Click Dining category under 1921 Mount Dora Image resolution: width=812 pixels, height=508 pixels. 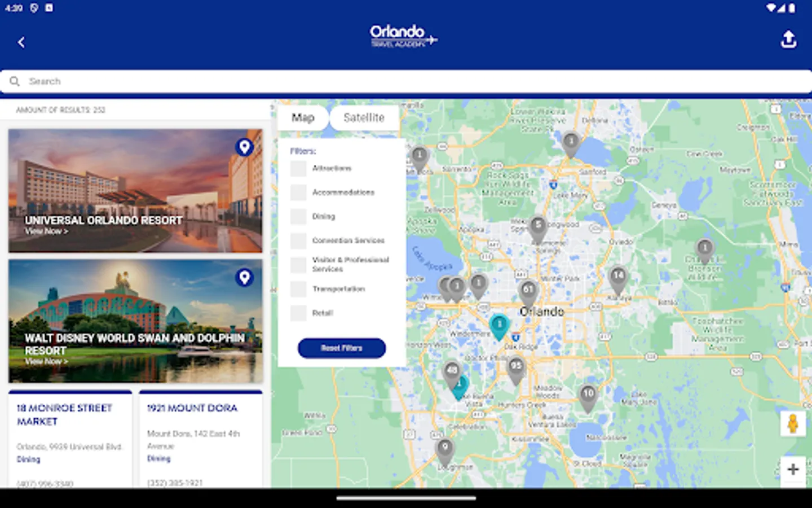tap(158, 458)
